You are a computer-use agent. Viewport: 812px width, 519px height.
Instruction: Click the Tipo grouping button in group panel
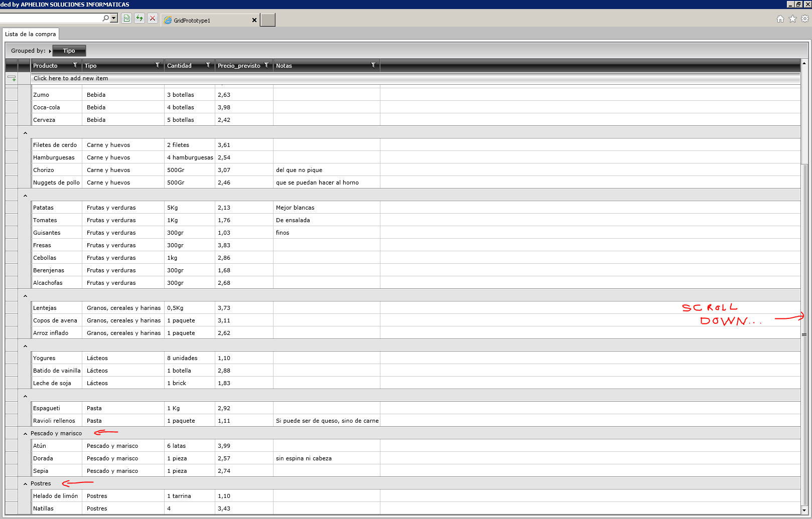pyautogui.click(x=69, y=51)
